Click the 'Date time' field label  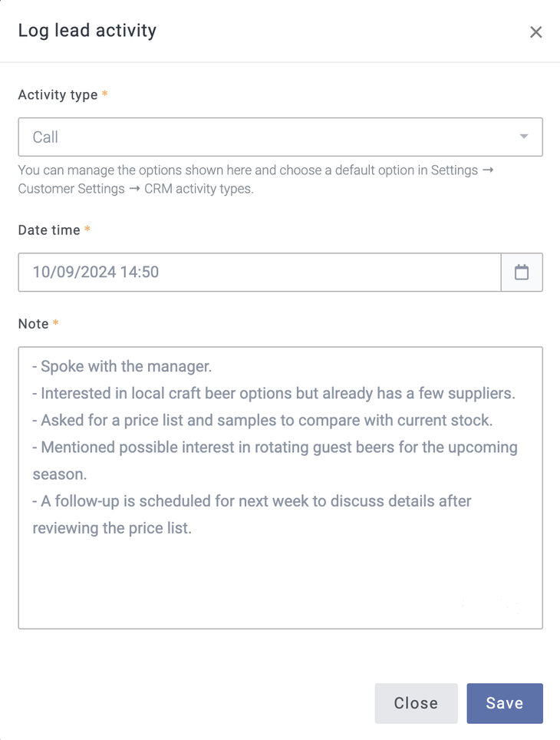[49, 230]
